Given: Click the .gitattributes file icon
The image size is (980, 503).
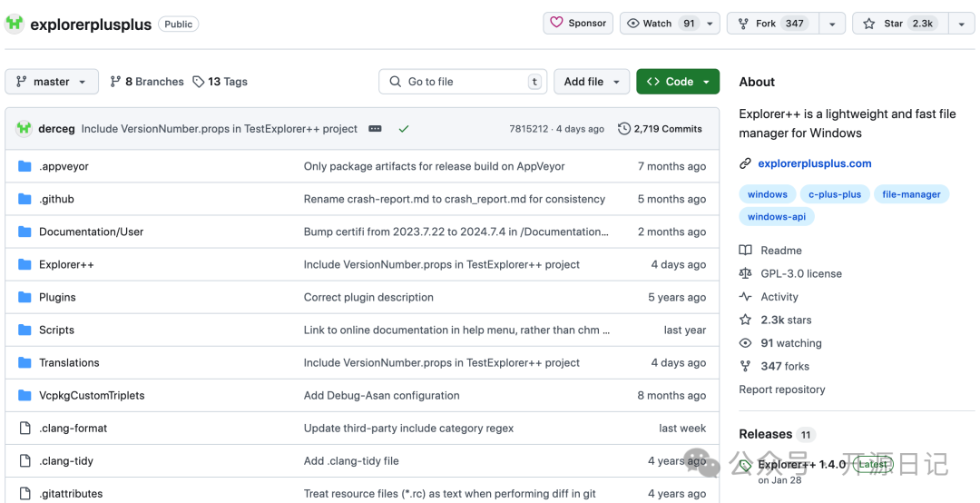Looking at the screenshot, I should click(25, 494).
